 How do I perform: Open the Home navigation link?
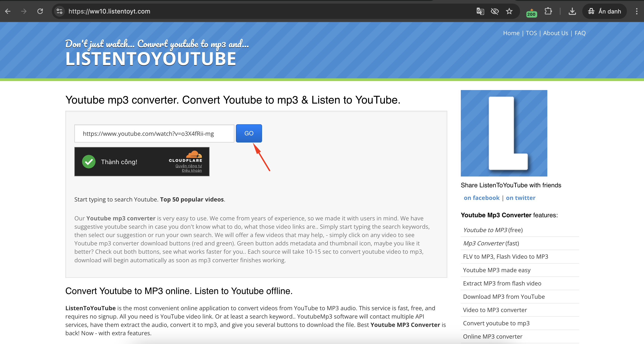point(511,33)
